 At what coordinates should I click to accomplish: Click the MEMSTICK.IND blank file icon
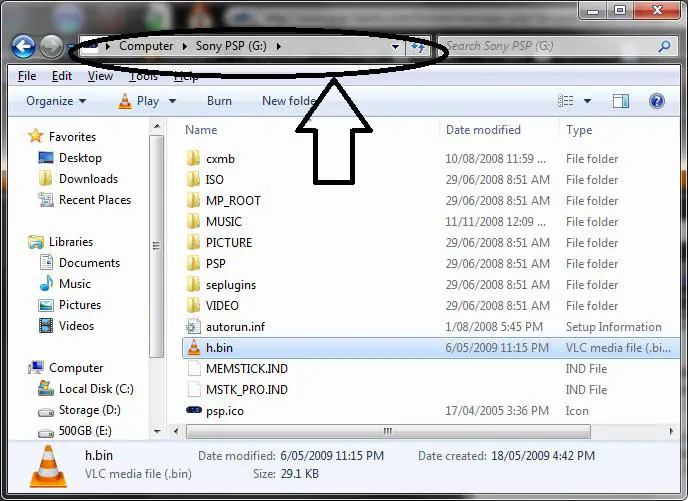pyautogui.click(x=194, y=369)
